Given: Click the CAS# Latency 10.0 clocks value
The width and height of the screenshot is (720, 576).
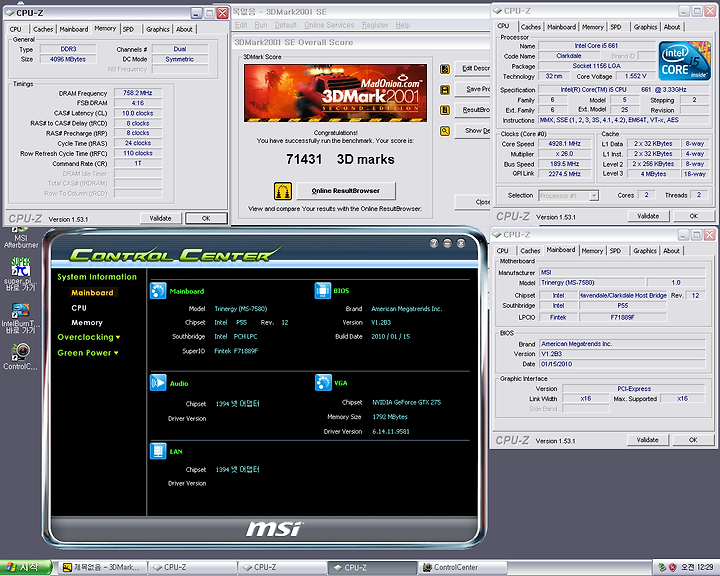Looking at the screenshot, I should (x=138, y=113).
